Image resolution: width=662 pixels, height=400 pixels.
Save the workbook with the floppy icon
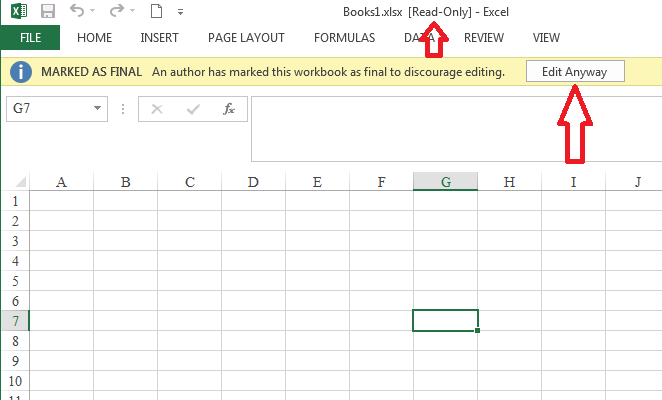(x=48, y=11)
